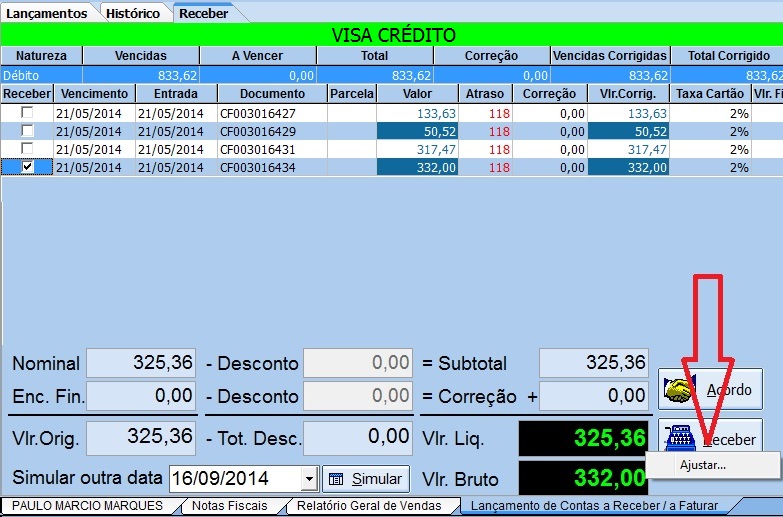
Task: Click Atraso cell 118 in CF003016427 row
Action: [485, 113]
